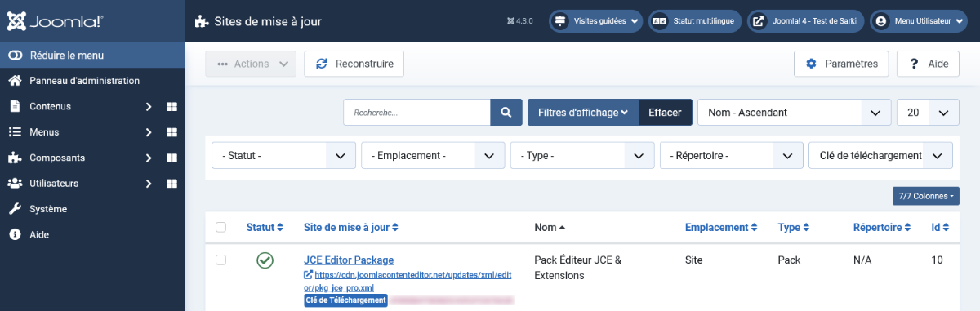Click the Aide toolbar button
Viewport: 980px width, 311px height.
coord(928,64)
